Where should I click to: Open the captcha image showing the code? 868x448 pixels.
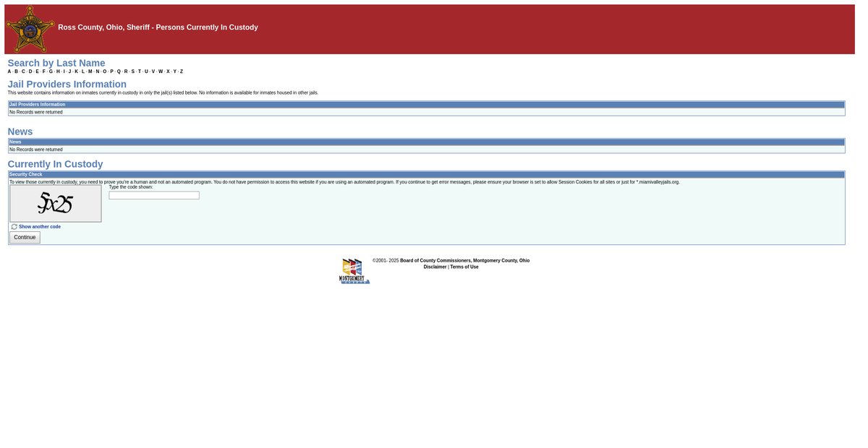[x=56, y=204]
